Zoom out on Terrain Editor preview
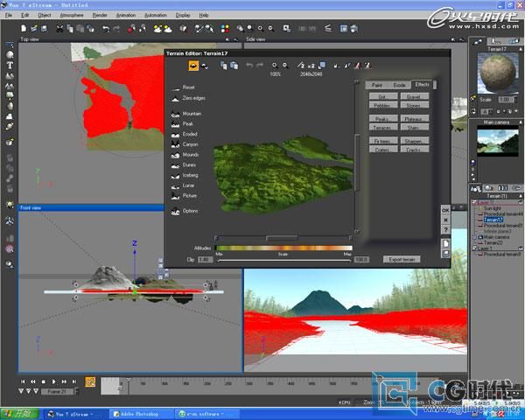This screenshot has width=525, height=420. click(x=285, y=66)
